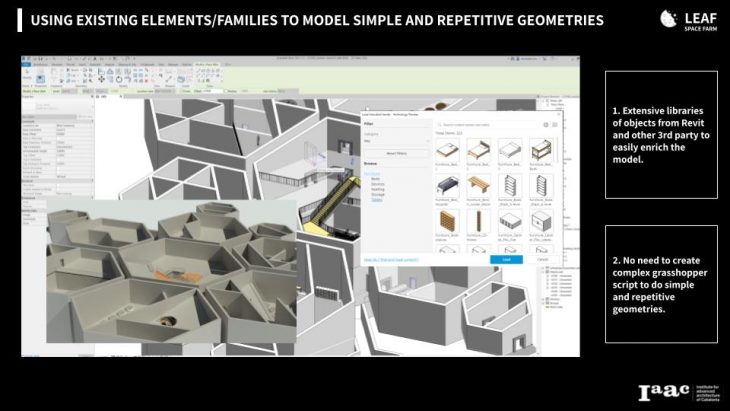The width and height of the screenshot is (730, 411).
Task: Select the first bed furniture thumbnail
Action: point(448,149)
